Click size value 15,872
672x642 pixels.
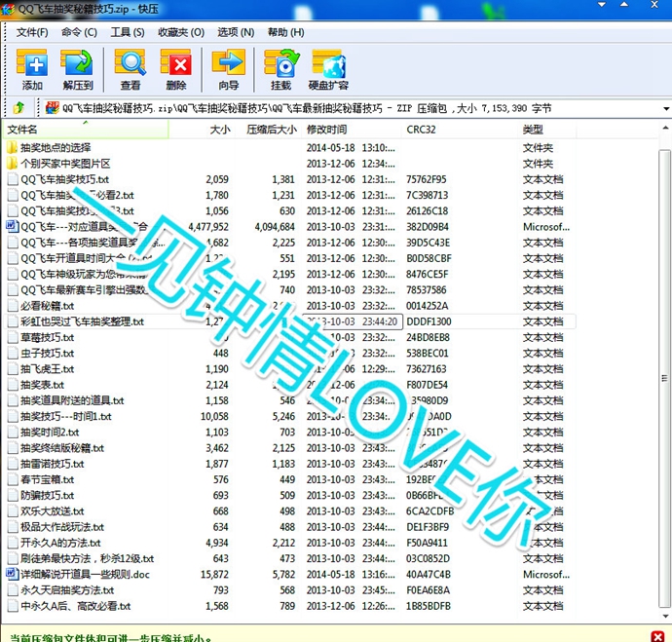(x=214, y=574)
